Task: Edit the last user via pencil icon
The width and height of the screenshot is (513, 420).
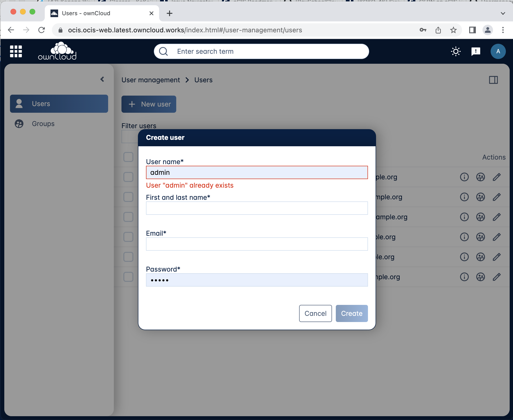Action: [497, 277]
